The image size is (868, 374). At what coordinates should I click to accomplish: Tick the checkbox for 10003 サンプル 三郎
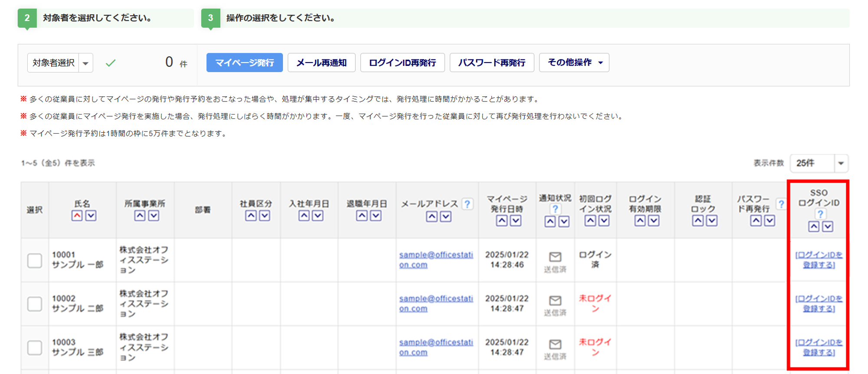pos(35,348)
